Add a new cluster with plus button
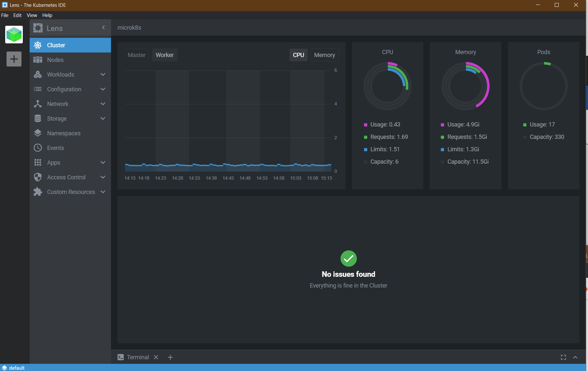 [14, 59]
